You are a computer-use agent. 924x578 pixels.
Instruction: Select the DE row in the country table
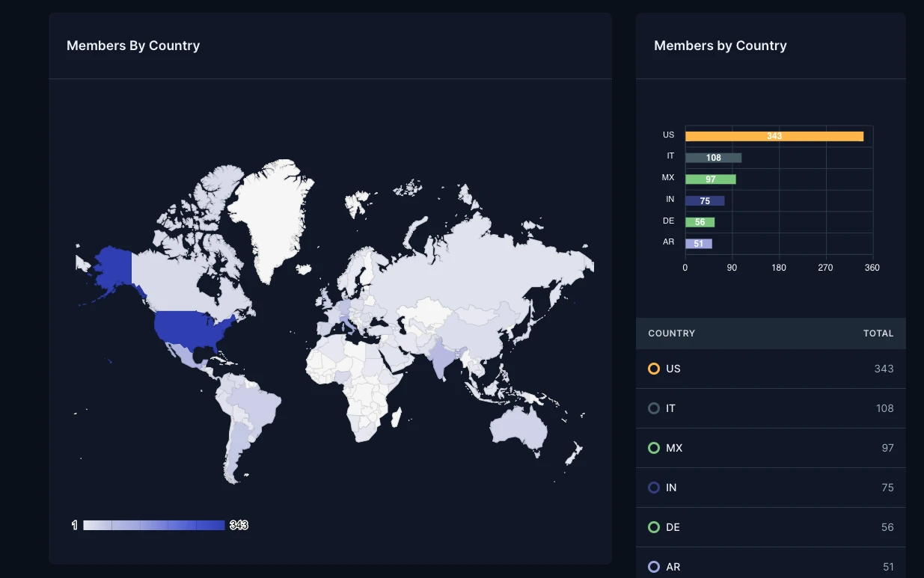(771, 527)
